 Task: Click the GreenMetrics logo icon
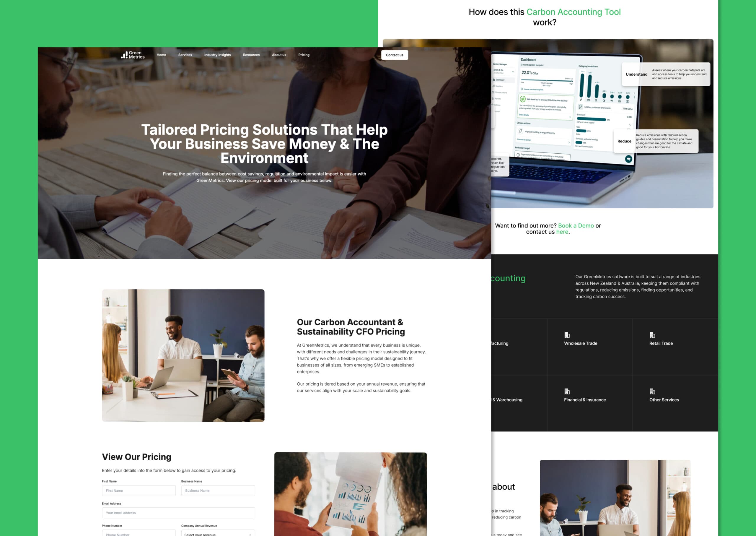(x=123, y=55)
